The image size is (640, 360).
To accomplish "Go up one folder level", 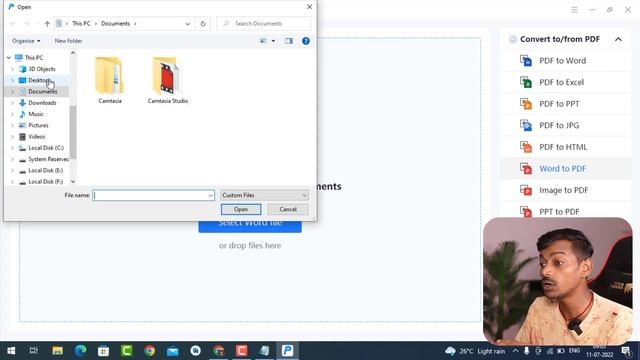I will coord(47,24).
